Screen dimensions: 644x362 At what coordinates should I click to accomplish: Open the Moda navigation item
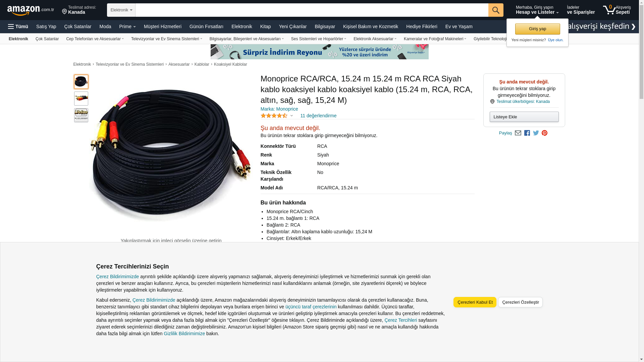pyautogui.click(x=105, y=26)
